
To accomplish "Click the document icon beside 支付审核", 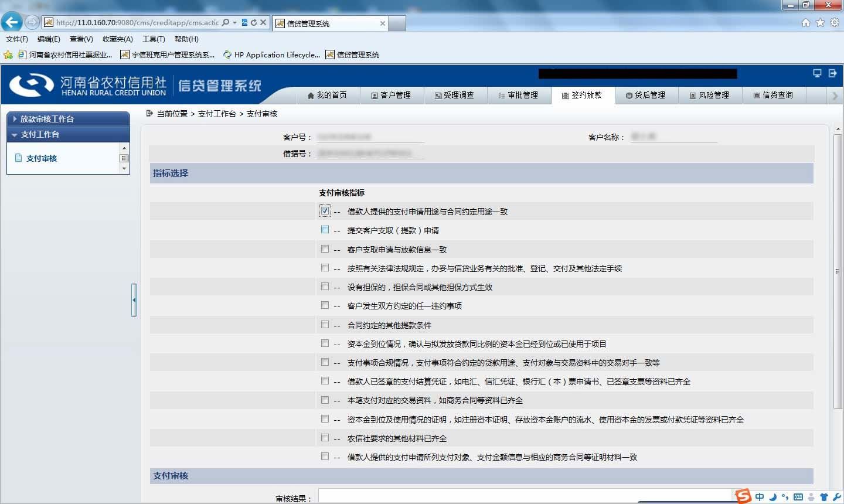I will (19, 158).
